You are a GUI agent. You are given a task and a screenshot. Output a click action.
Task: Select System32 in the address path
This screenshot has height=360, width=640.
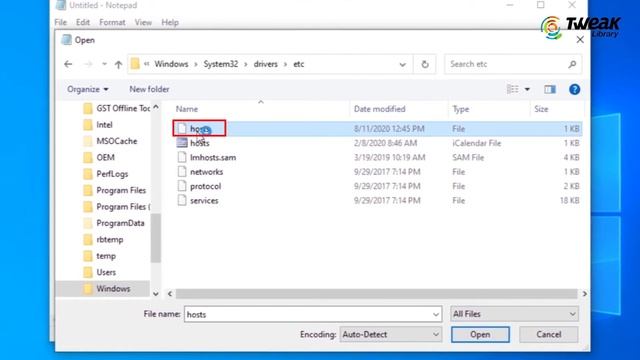[x=221, y=64]
